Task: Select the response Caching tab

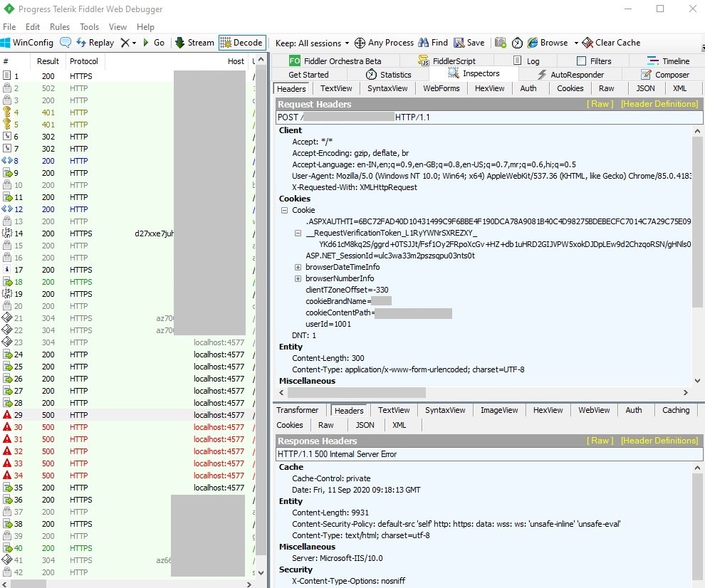Action: [675, 410]
